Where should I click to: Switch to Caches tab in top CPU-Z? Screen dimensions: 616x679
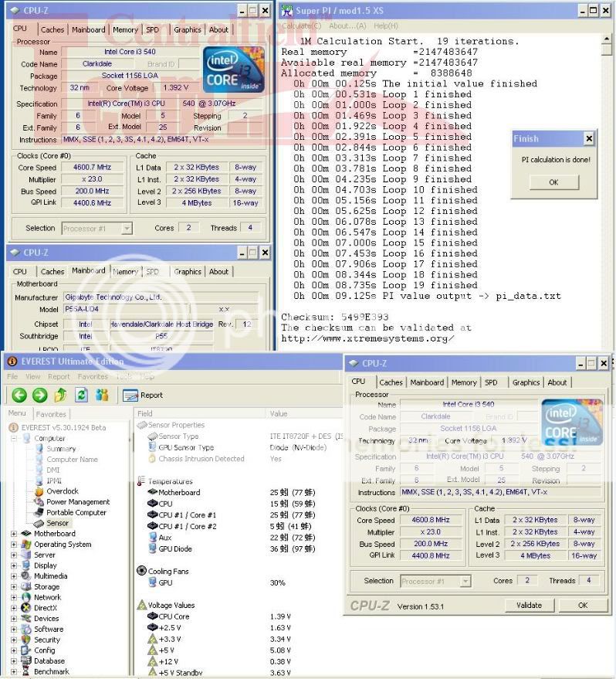tap(52, 29)
